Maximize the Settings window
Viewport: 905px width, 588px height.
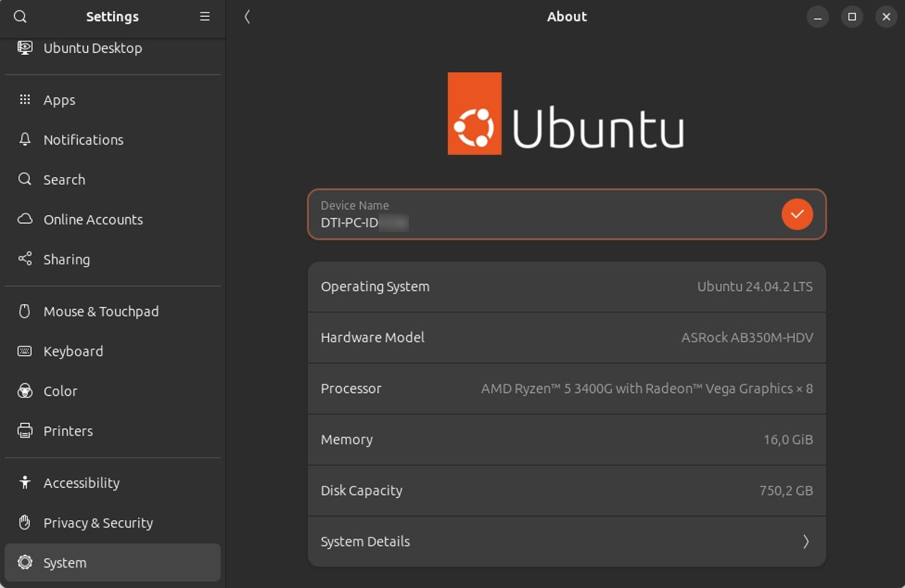[852, 17]
